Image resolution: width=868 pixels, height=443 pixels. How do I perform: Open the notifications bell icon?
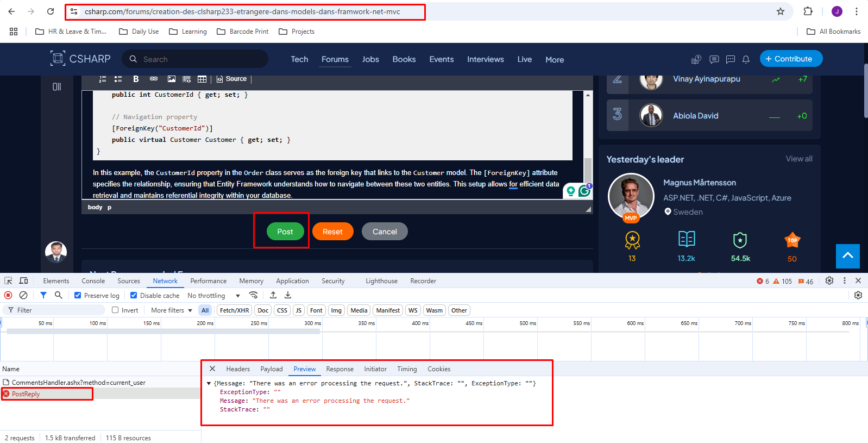pos(746,59)
